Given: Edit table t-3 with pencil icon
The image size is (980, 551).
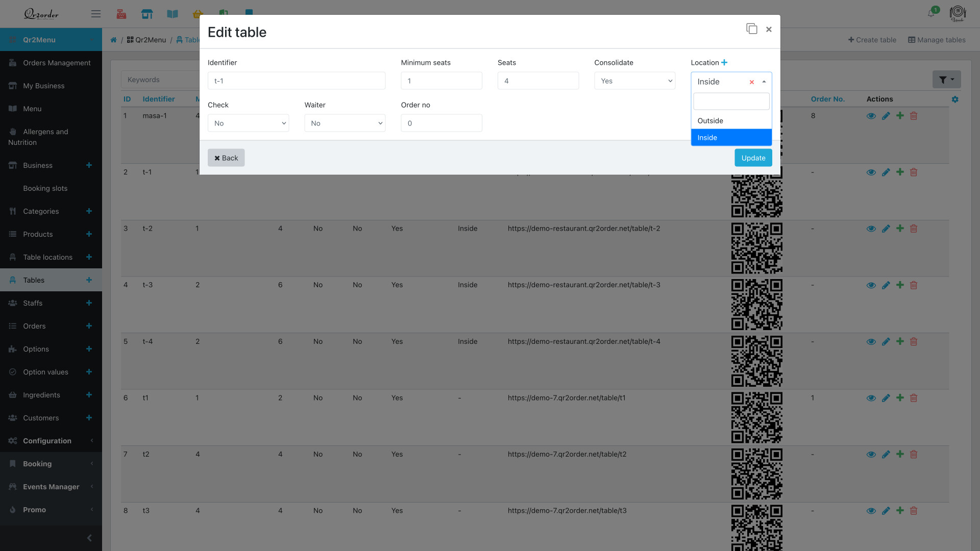Looking at the screenshot, I should tap(886, 285).
